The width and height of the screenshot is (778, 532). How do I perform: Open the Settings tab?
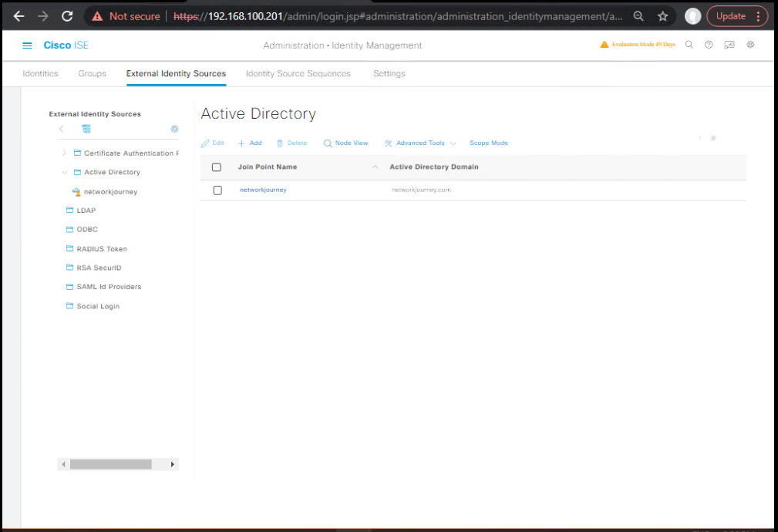(389, 73)
